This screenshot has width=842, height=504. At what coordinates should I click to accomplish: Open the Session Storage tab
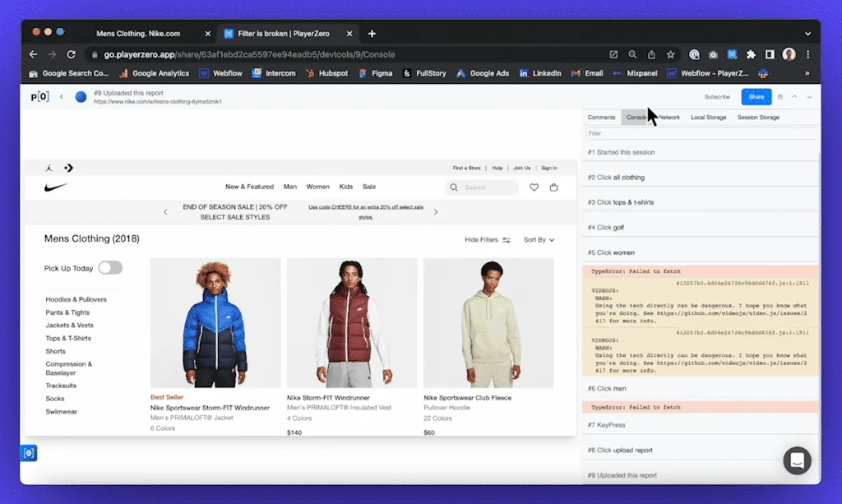point(758,118)
